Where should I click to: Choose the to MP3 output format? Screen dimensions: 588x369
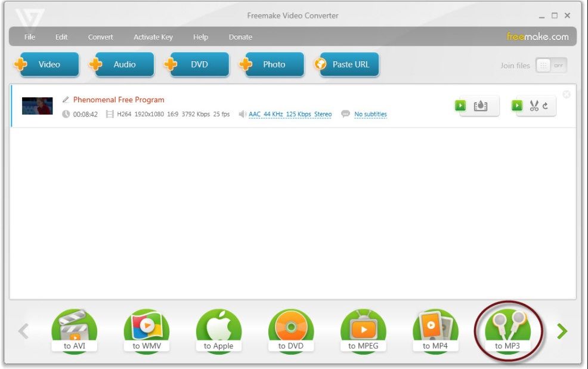point(507,330)
